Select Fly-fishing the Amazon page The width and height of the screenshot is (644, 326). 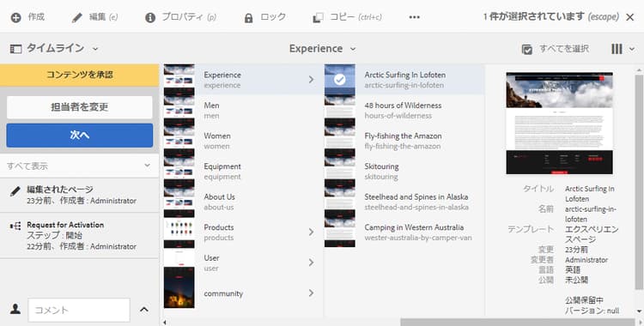(404, 141)
